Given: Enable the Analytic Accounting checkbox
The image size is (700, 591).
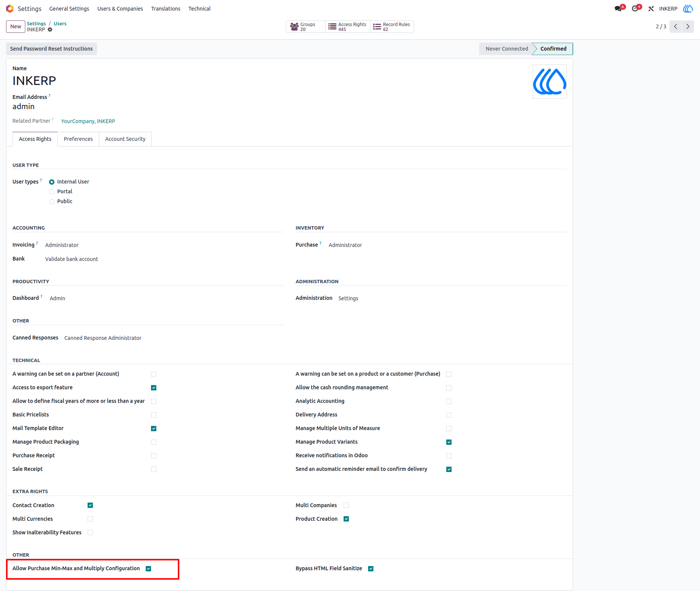Looking at the screenshot, I should [x=449, y=401].
